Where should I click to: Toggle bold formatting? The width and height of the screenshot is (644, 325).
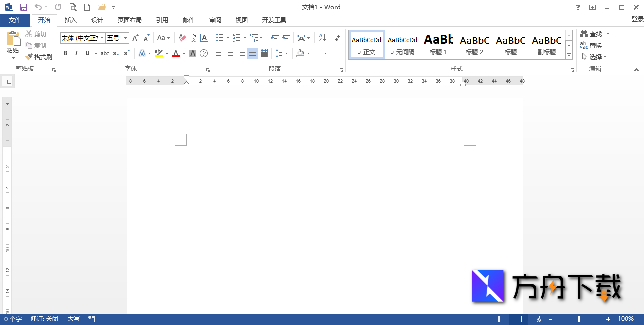pyautogui.click(x=65, y=53)
